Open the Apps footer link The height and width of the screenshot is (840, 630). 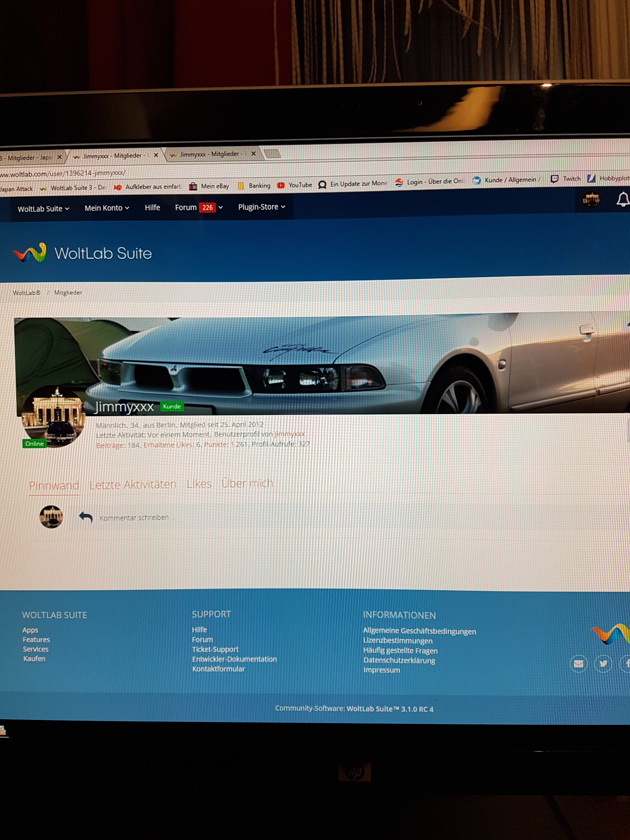tap(30, 630)
